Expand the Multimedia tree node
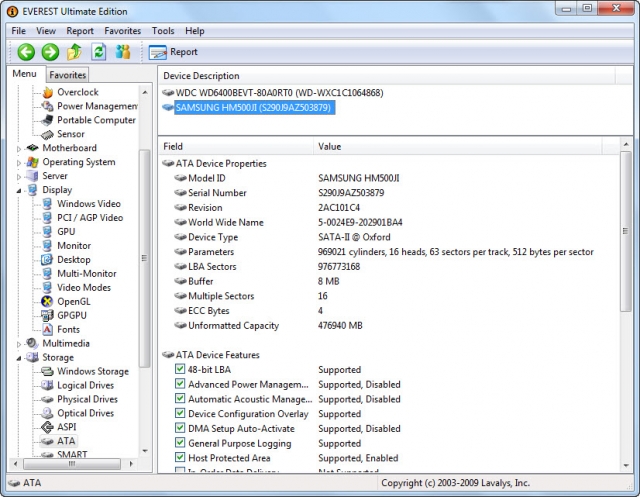 pyautogui.click(x=19, y=344)
